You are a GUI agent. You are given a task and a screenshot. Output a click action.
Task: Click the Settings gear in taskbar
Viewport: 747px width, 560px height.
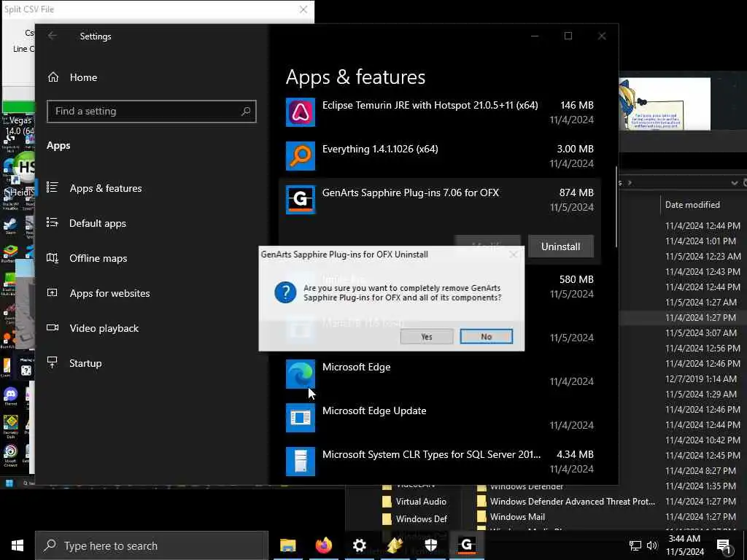pyautogui.click(x=359, y=545)
